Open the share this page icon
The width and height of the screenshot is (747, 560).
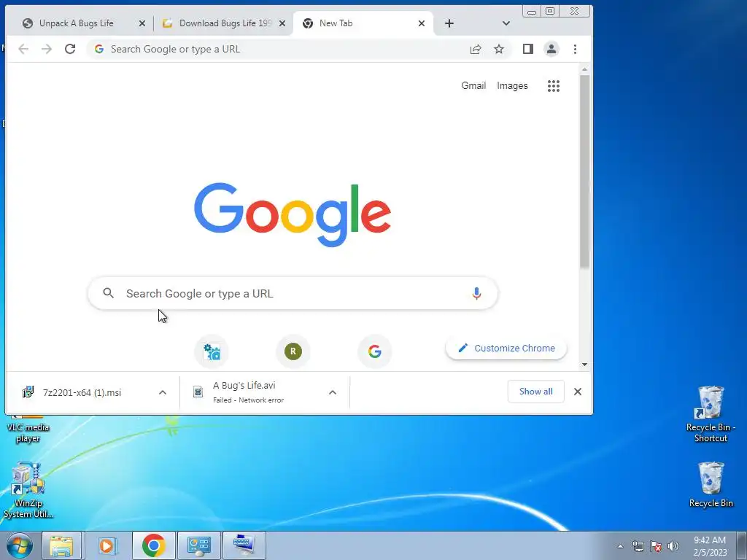tap(476, 49)
